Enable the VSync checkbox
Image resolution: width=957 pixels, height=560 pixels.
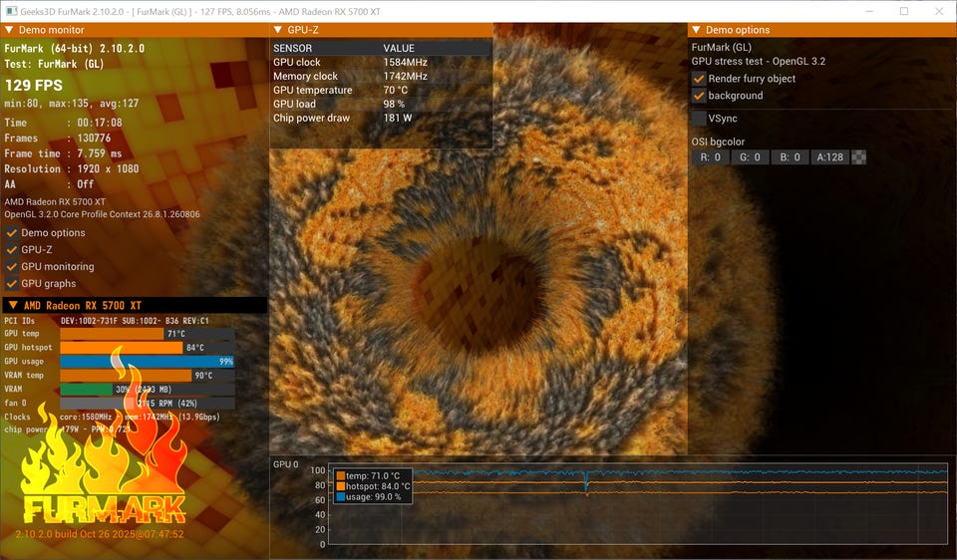pos(699,119)
